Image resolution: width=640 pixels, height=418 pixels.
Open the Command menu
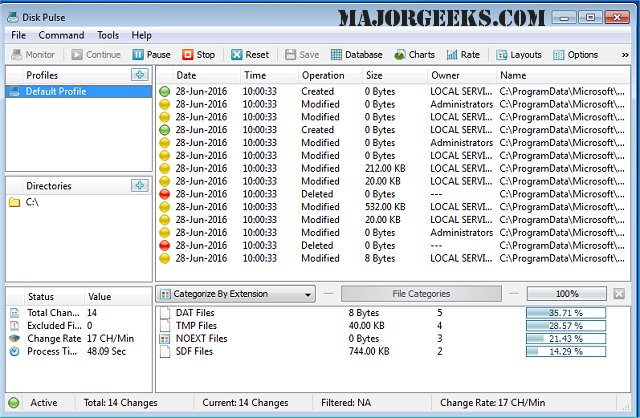61,35
